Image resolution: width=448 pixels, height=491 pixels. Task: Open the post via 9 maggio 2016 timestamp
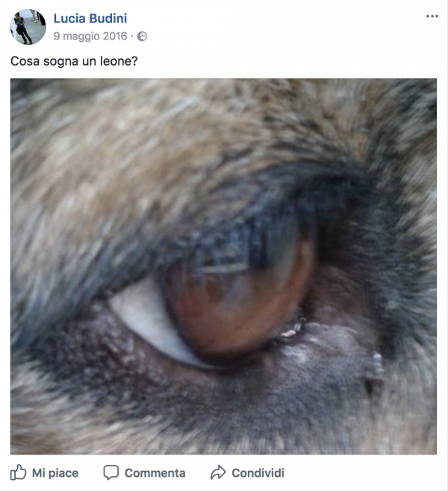click(x=90, y=37)
